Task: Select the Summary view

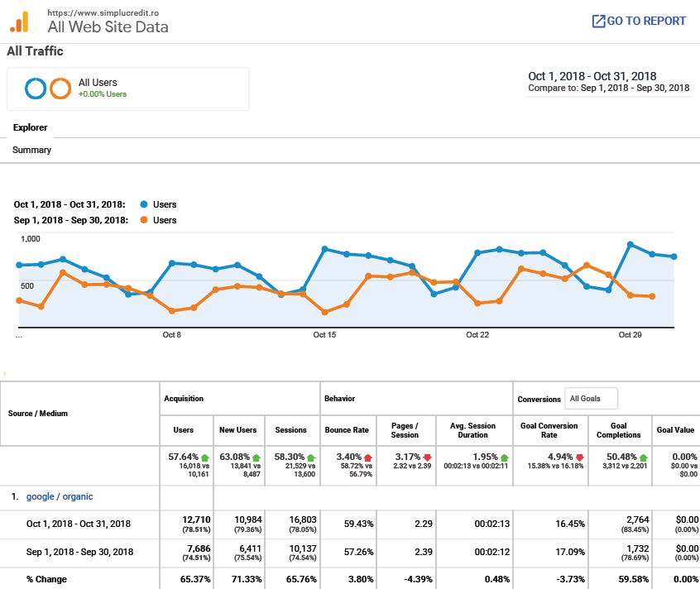Action: (31, 150)
